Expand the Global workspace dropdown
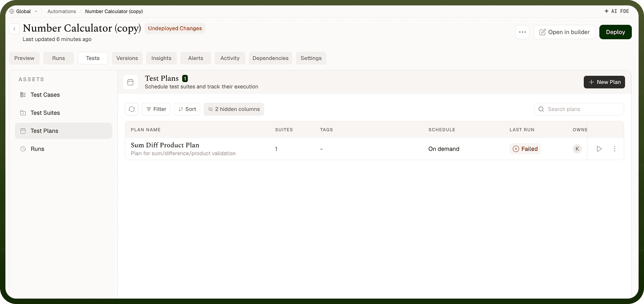The width and height of the screenshot is (644, 304). coord(24,11)
